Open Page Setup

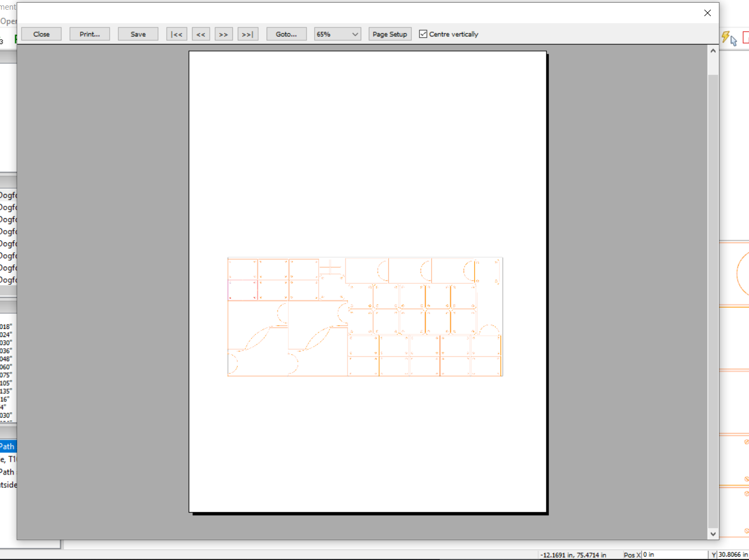pos(390,34)
